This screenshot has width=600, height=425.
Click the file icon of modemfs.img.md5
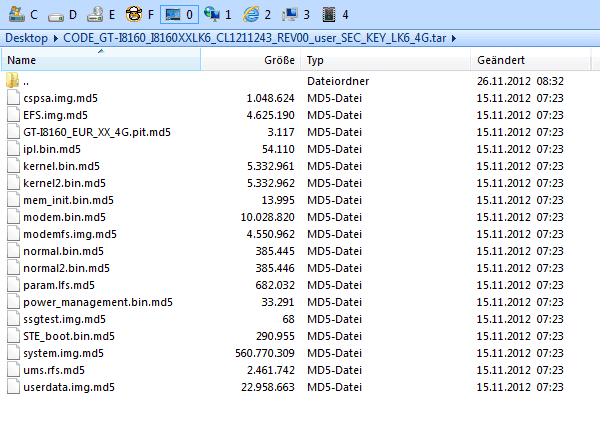point(13,234)
